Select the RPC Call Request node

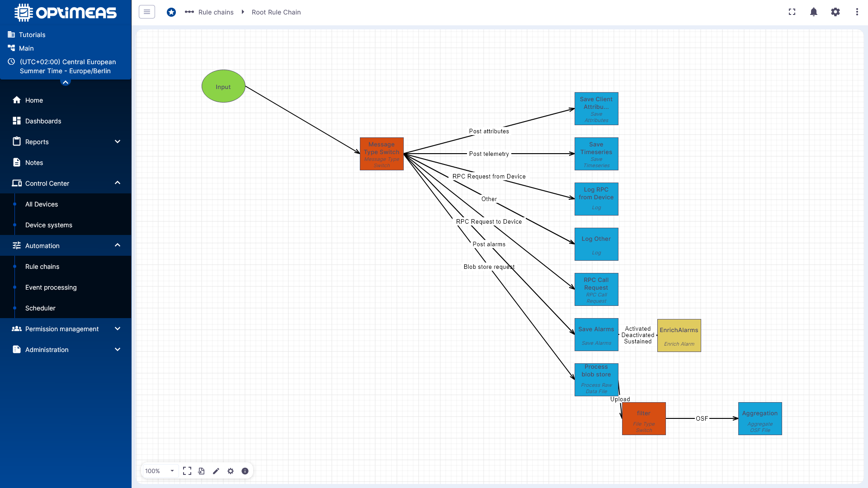coord(596,290)
